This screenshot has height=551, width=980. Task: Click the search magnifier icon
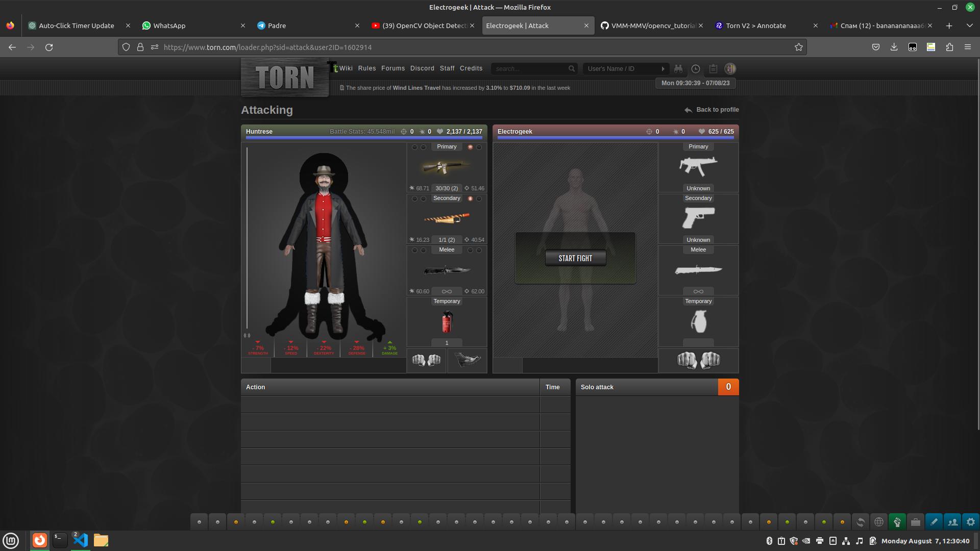pos(572,68)
